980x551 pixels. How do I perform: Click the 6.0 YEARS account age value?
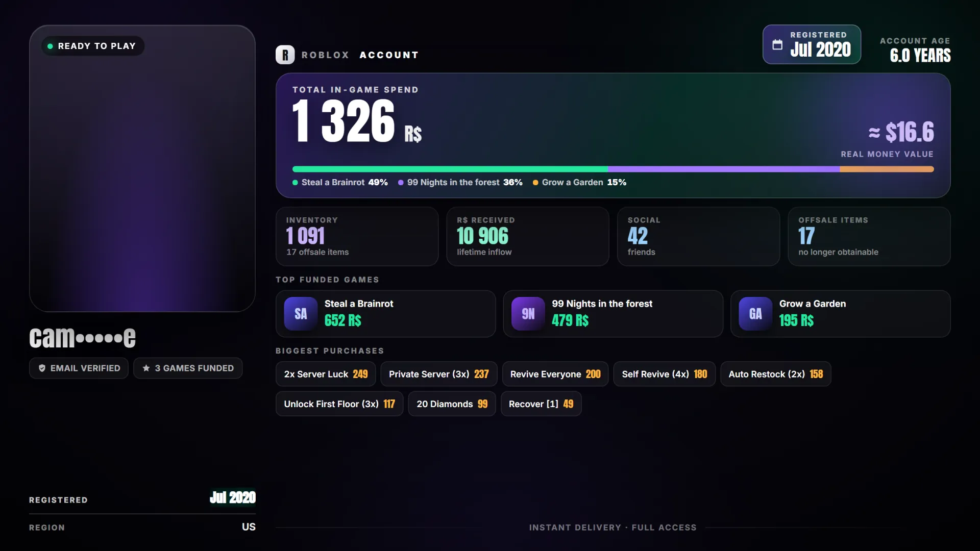[x=920, y=55]
